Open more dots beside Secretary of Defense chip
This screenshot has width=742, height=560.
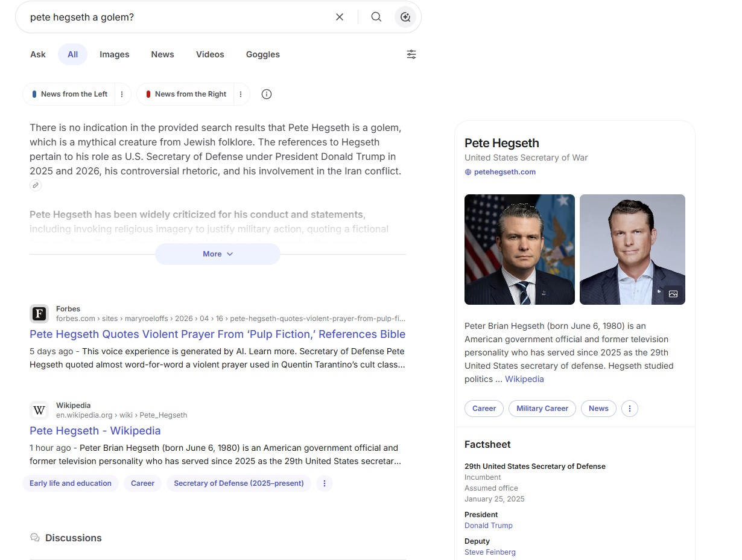pyautogui.click(x=325, y=483)
